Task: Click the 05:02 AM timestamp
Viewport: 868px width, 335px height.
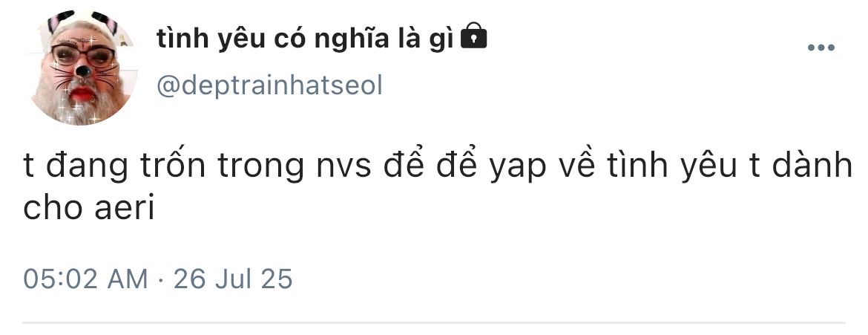Action: [86, 279]
